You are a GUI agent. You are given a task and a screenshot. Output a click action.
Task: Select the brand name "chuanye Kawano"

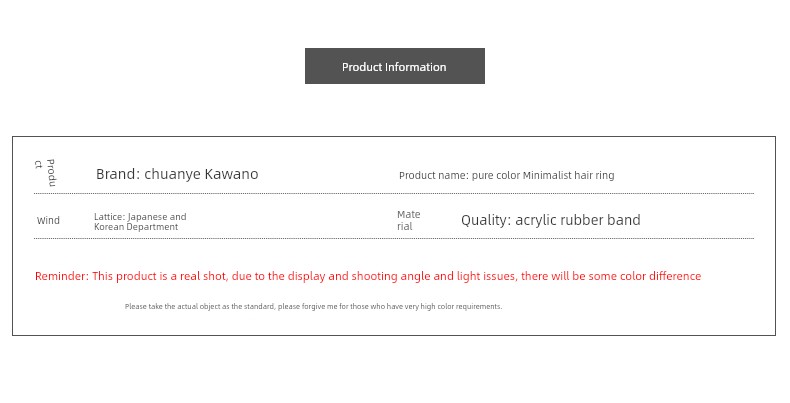point(201,174)
